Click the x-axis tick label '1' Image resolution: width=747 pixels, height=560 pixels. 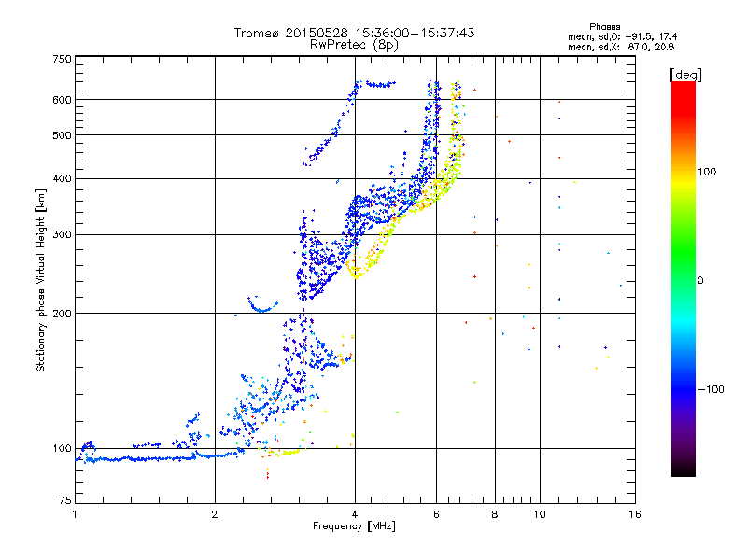coord(75,514)
